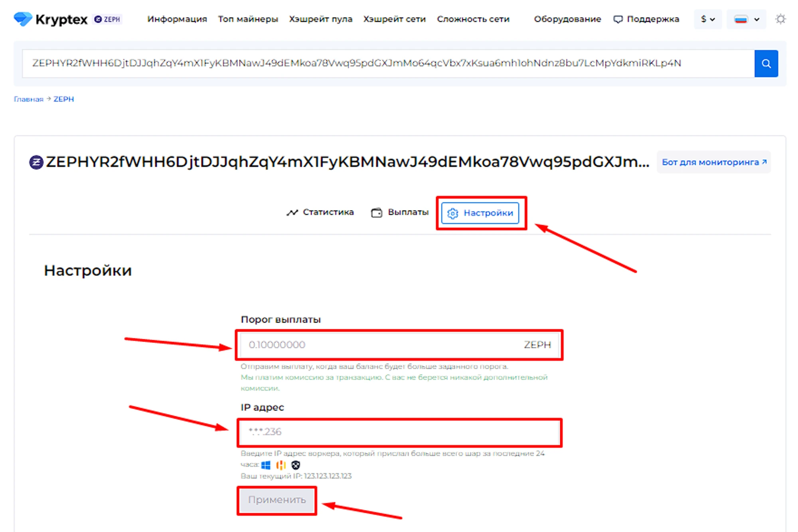
Task: Open the currency dollar dropdown
Action: click(x=707, y=19)
